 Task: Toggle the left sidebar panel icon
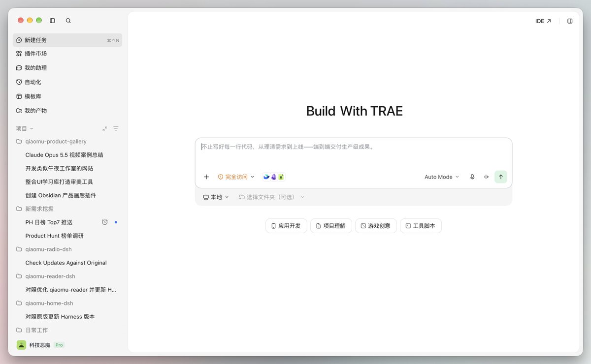tap(53, 21)
